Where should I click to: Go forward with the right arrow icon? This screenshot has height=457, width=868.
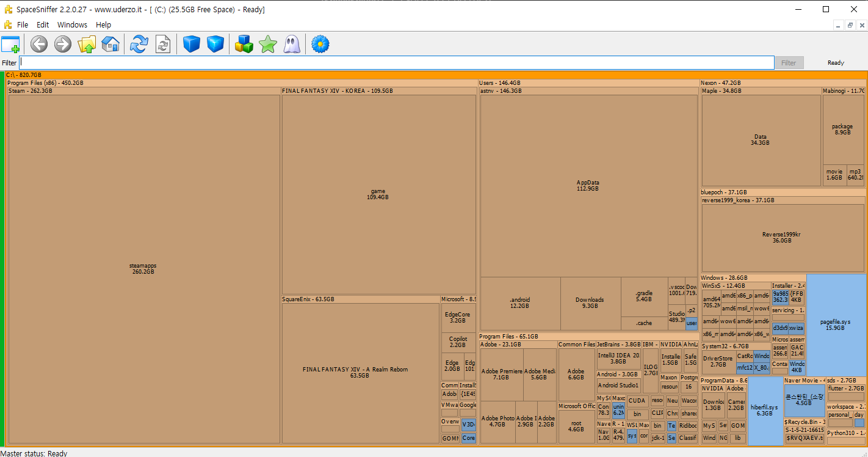click(x=63, y=44)
